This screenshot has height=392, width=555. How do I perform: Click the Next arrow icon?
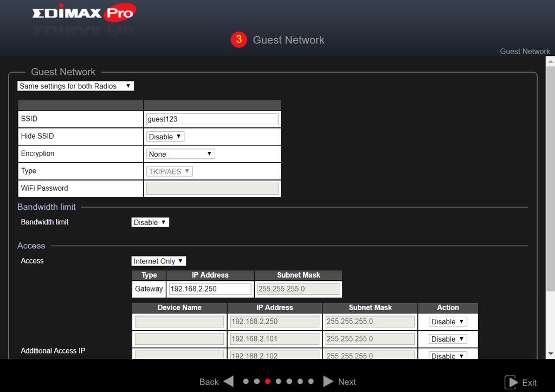(x=328, y=381)
